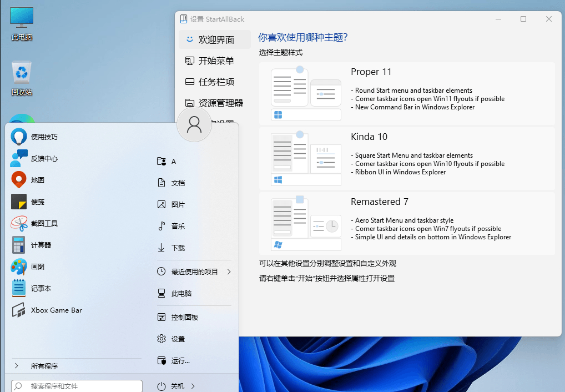Choose the Remastered 7 theme
The height and width of the screenshot is (392, 565).
407,223
